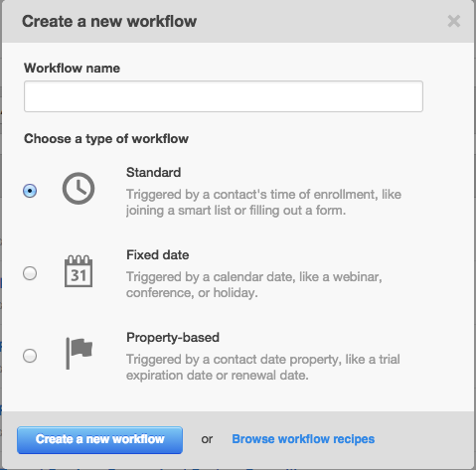The height and width of the screenshot is (470, 476).
Task: Click the description about contact's time of enrollment
Action: [263, 203]
